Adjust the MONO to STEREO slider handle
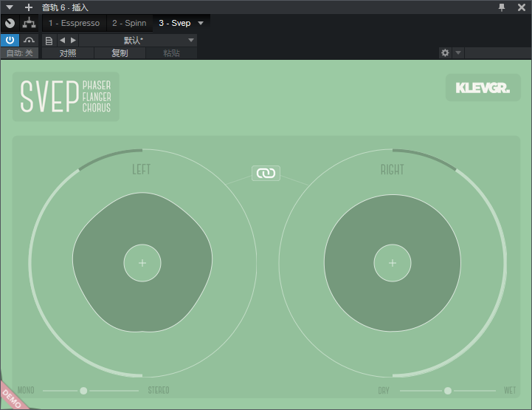 [x=83, y=391]
